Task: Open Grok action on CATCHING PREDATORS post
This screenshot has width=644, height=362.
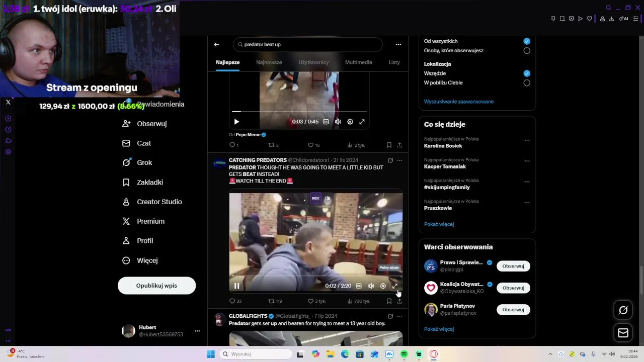Action: (x=390, y=160)
